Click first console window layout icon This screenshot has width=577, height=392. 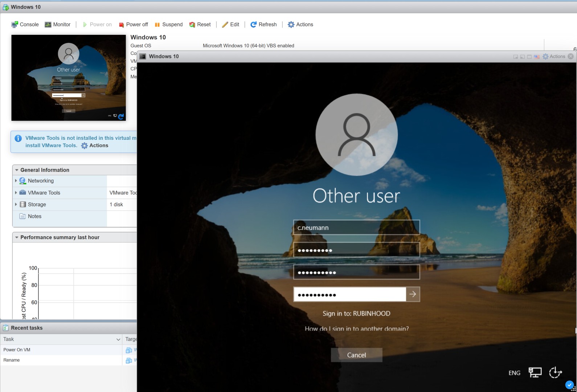[x=515, y=57]
